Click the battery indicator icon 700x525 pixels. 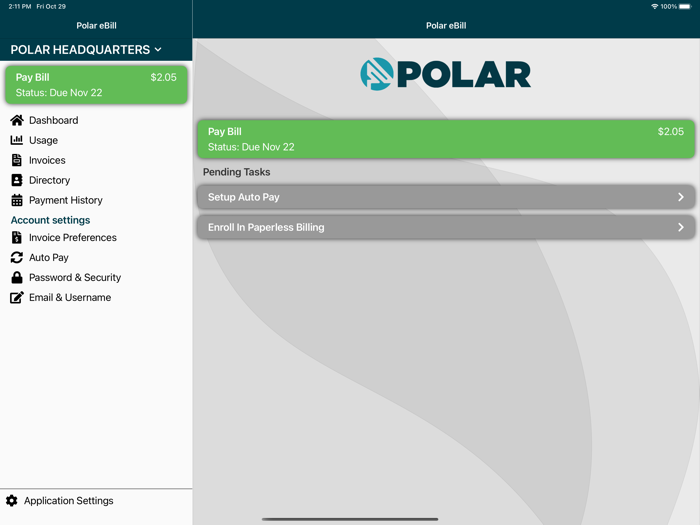[685, 6]
